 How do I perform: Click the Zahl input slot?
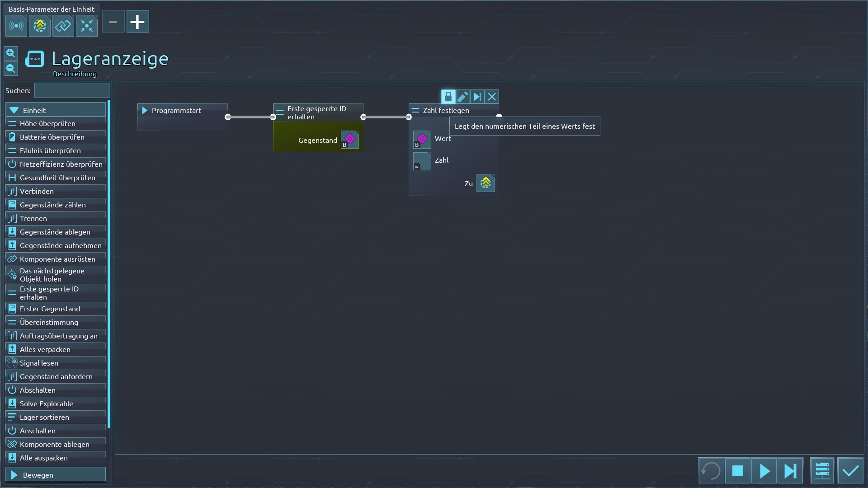click(422, 161)
